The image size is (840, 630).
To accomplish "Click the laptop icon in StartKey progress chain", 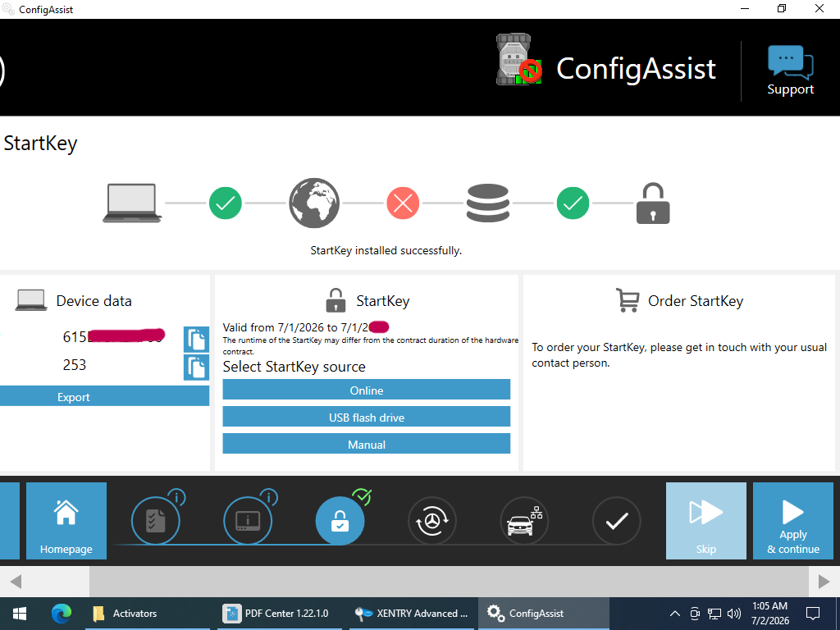I will [x=132, y=203].
